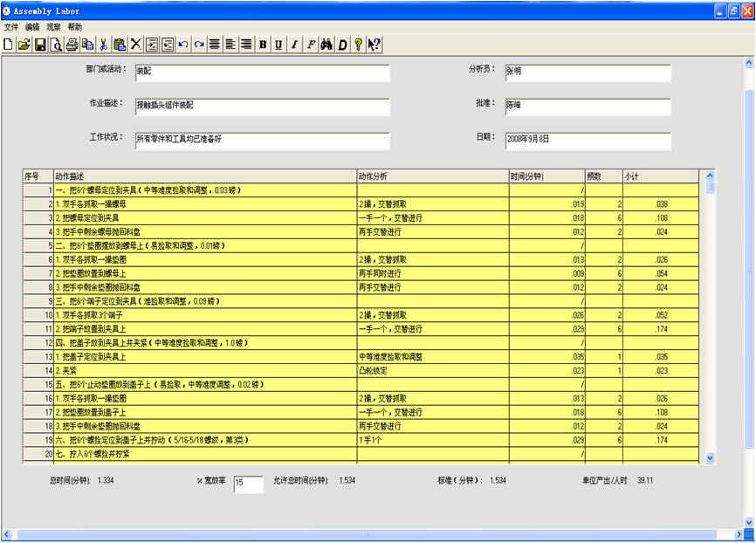Save file using floppy disk icon

coord(40,45)
